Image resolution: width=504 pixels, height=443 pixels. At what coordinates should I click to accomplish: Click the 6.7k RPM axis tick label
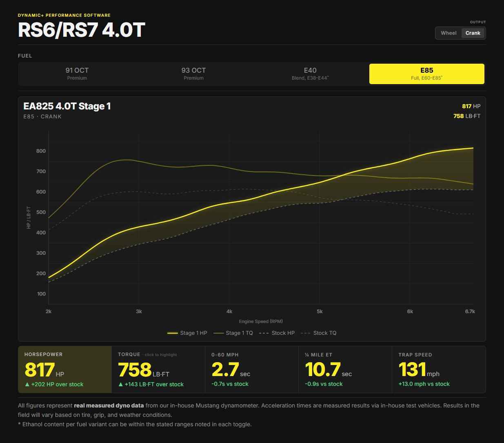(470, 311)
